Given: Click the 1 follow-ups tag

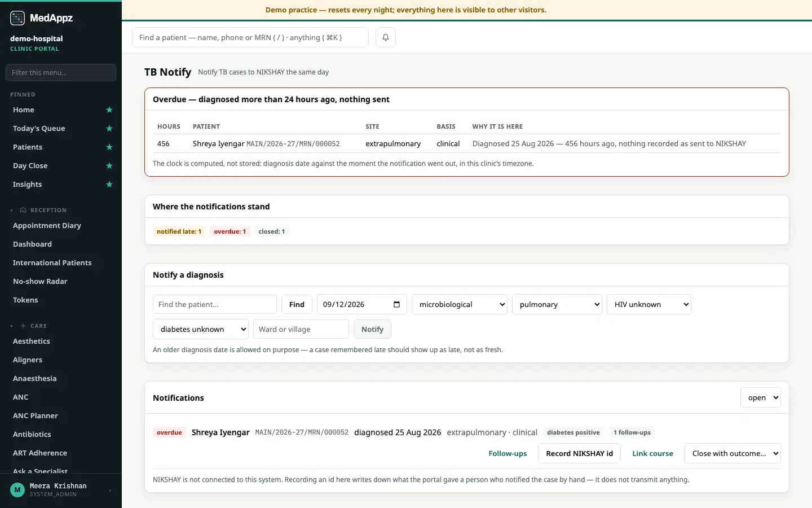Looking at the screenshot, I should (632, 432).
